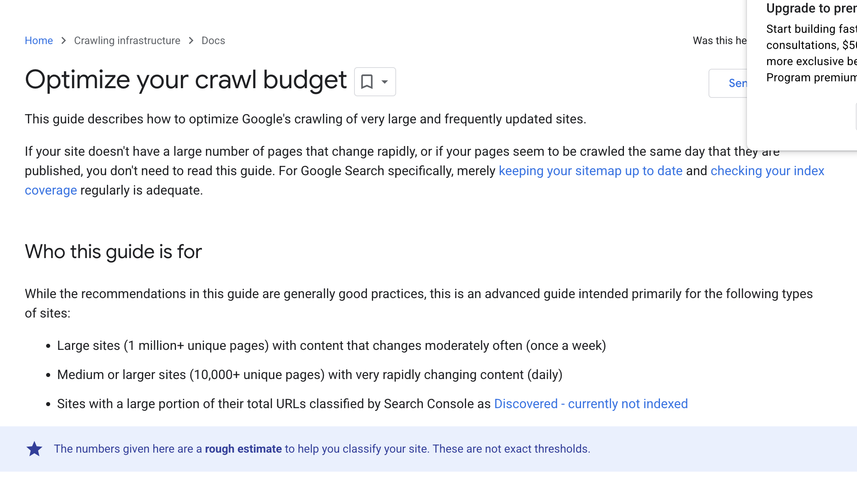Image resolution: width=857 pixels, height=504 pixels.
Task: Open "Discovered - currently not indexed" link
Action: pyautogui.click(x=591, y=404)
